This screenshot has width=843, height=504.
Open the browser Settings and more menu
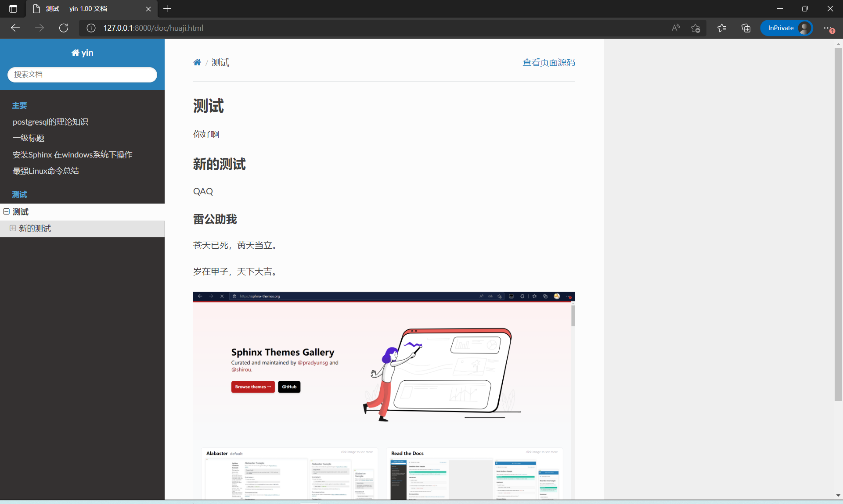click(828, 28)
